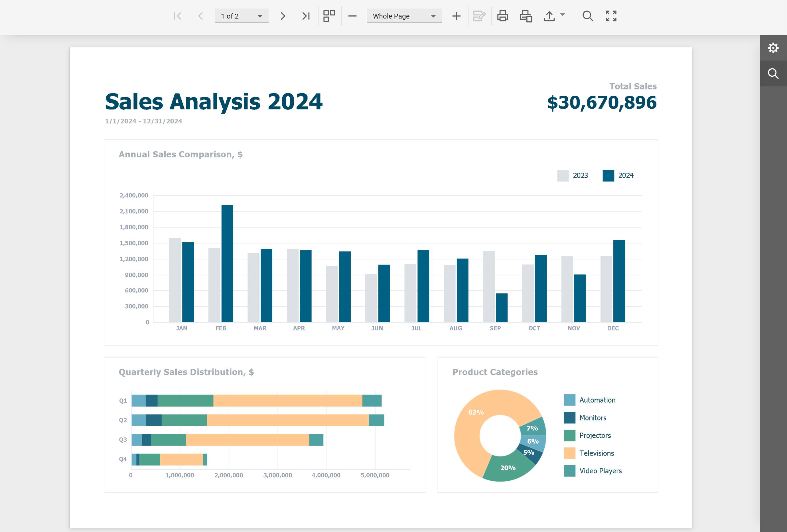Image resolution: width=787 pixels, height=532 pixels.
Task: Toggle multipage view mode
Action: pos(329,16)
